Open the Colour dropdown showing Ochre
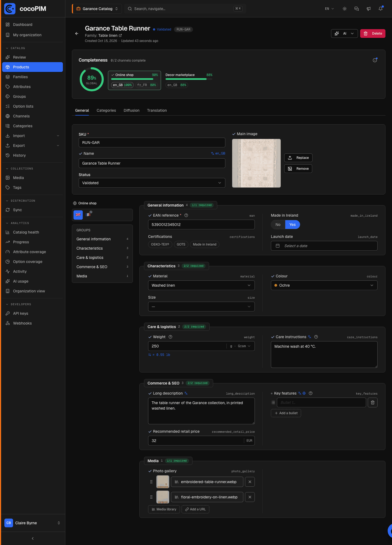 [x=324, y=285]
